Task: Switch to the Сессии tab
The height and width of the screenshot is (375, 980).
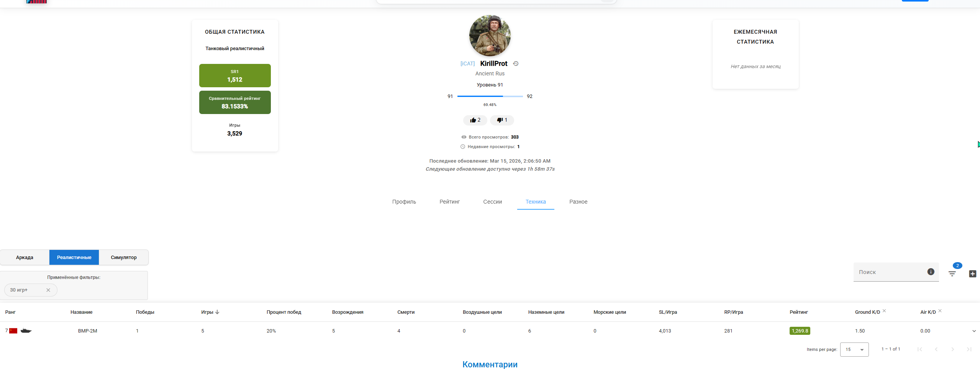Action: pyautogui.click(x=492, y=202)
